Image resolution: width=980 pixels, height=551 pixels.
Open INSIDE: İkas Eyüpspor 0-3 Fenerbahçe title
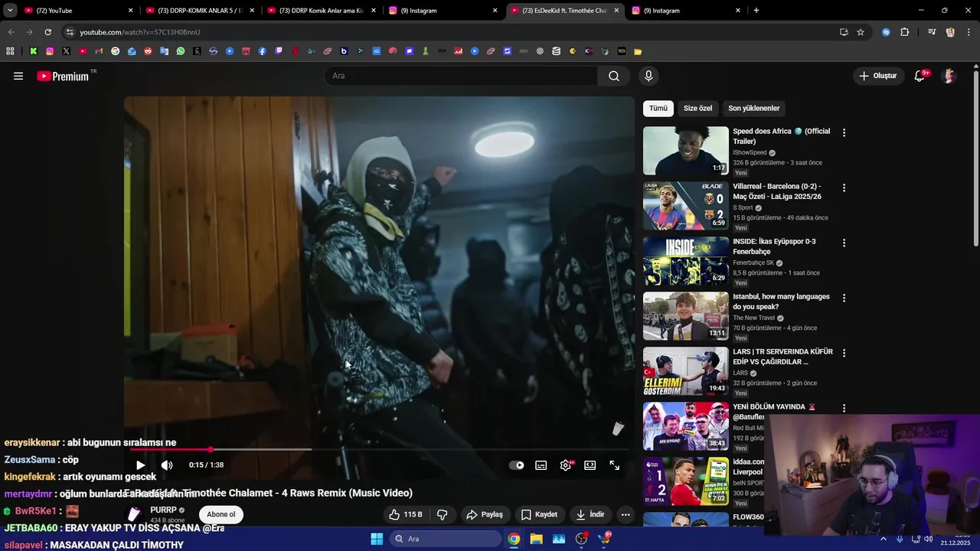point(774,246)
